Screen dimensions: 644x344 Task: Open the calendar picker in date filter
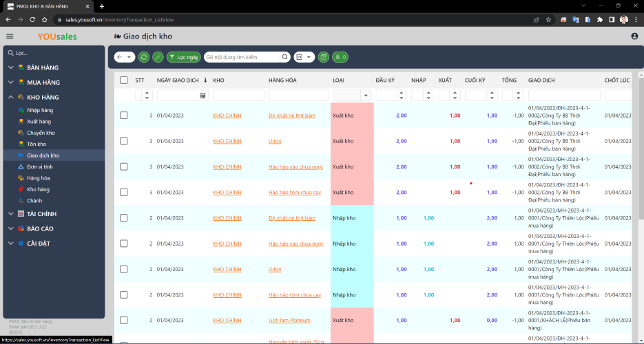click(x=203, y=96)
